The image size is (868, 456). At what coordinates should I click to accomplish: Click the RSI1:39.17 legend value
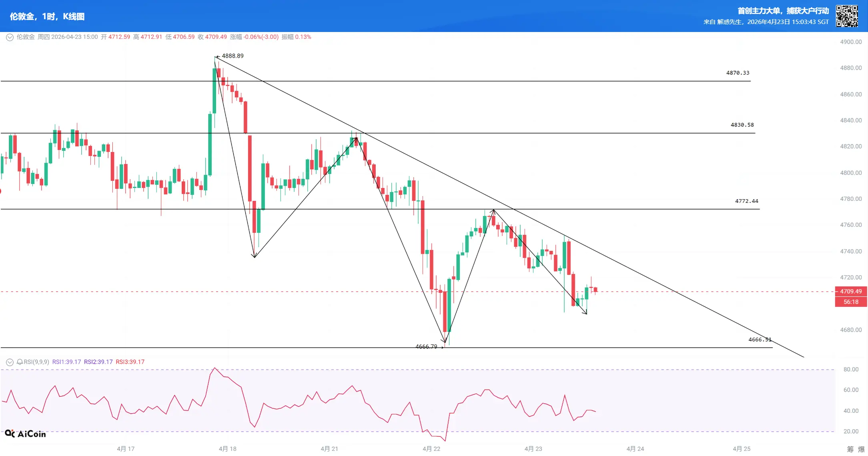[x=66, y=362]
